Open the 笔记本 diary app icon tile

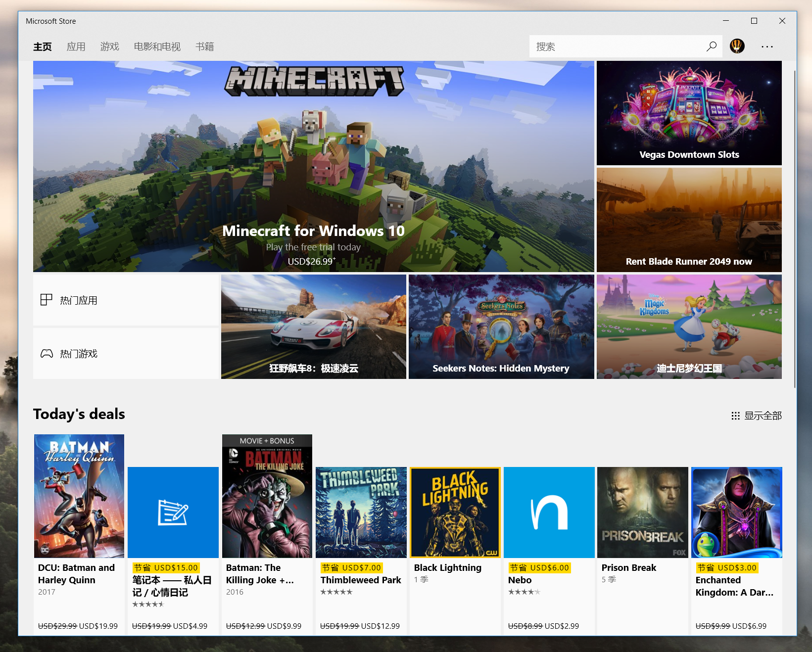click(173, 512)
